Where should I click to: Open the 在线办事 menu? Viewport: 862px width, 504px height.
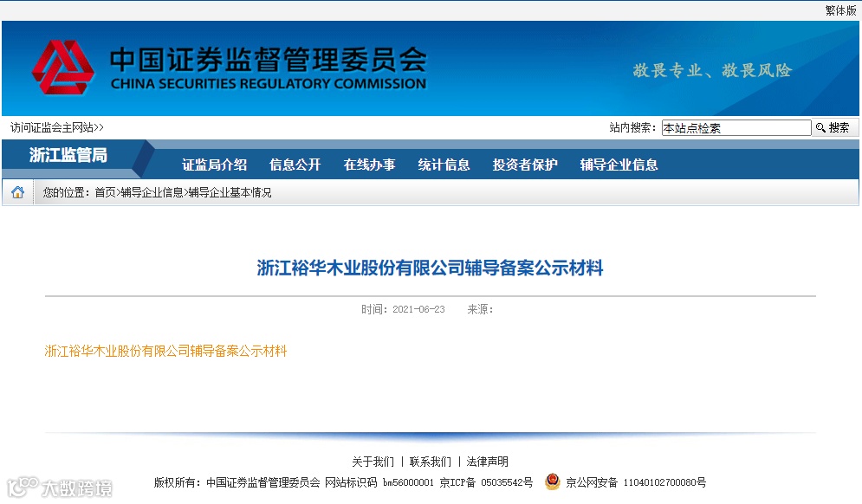369,165
